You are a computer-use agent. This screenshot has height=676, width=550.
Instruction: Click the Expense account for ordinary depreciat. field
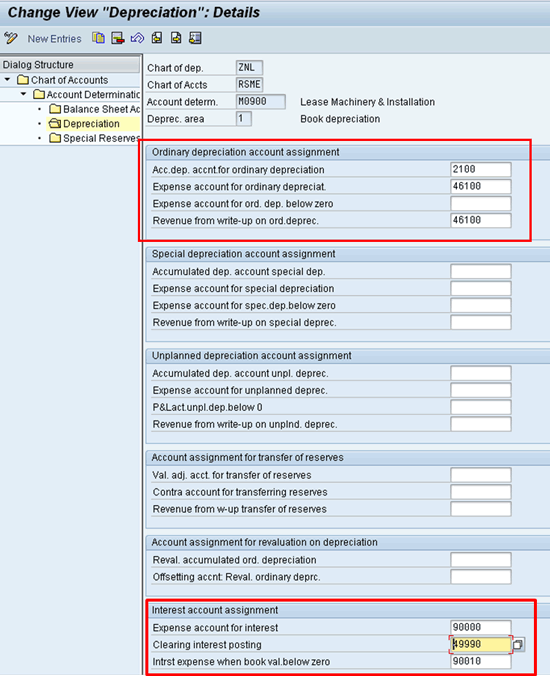point(481,186)
